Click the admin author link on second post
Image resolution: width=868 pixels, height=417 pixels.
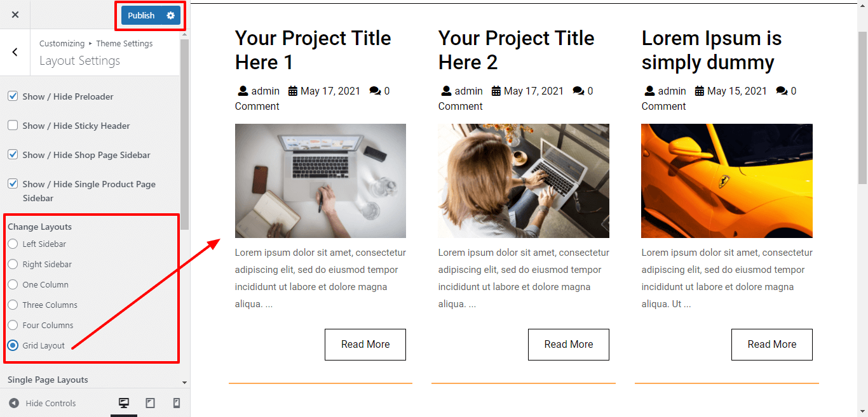tap(468, 91)
